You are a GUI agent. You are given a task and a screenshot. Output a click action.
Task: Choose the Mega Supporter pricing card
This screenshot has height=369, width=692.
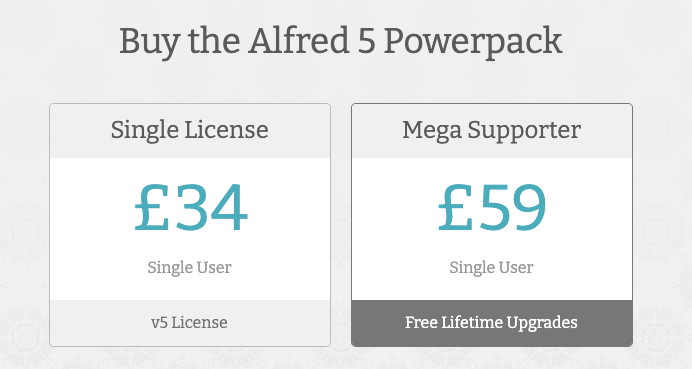(x=492, y=225)
